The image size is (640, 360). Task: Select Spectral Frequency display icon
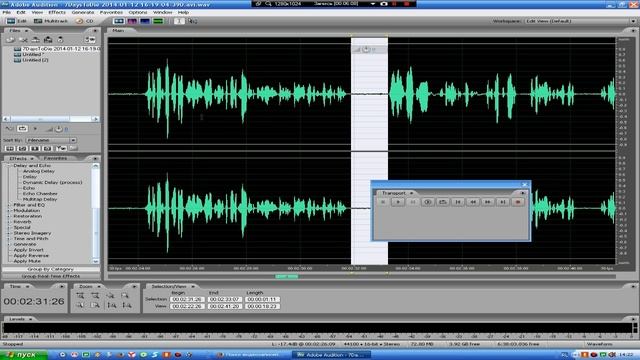(132, 21)
